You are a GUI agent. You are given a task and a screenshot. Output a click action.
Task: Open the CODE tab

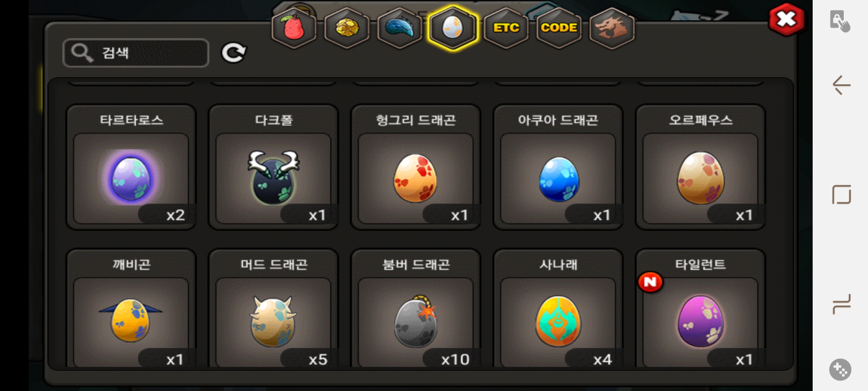pos(558,28)
